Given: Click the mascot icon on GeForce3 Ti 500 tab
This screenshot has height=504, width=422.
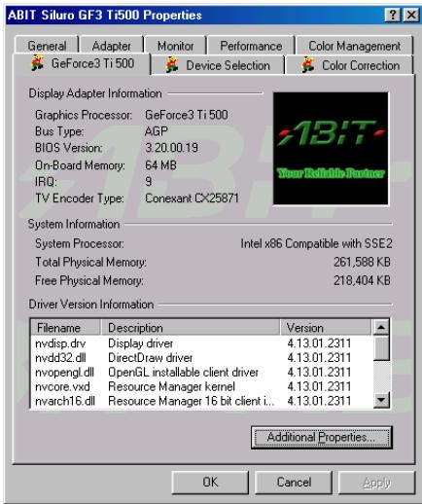Looking at the screenshot, I should tap(37, 63).
